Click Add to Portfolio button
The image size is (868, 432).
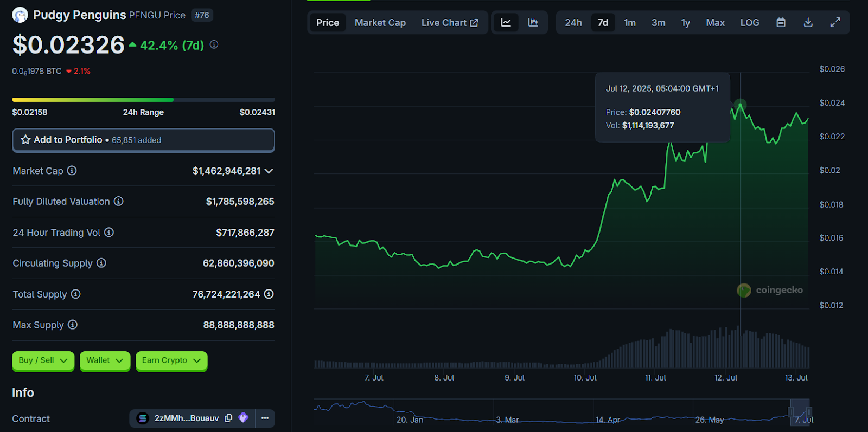(143, 140)
